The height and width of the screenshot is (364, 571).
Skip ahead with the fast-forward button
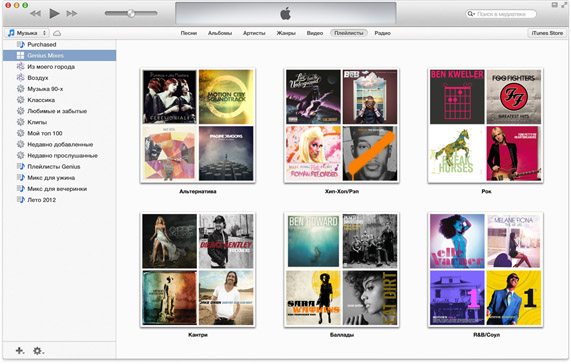point(72,13)
